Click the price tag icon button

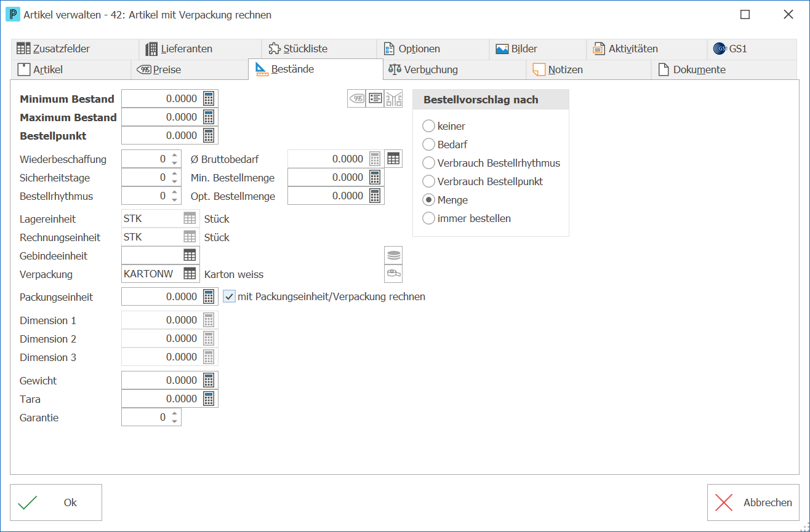click(357, 98)
